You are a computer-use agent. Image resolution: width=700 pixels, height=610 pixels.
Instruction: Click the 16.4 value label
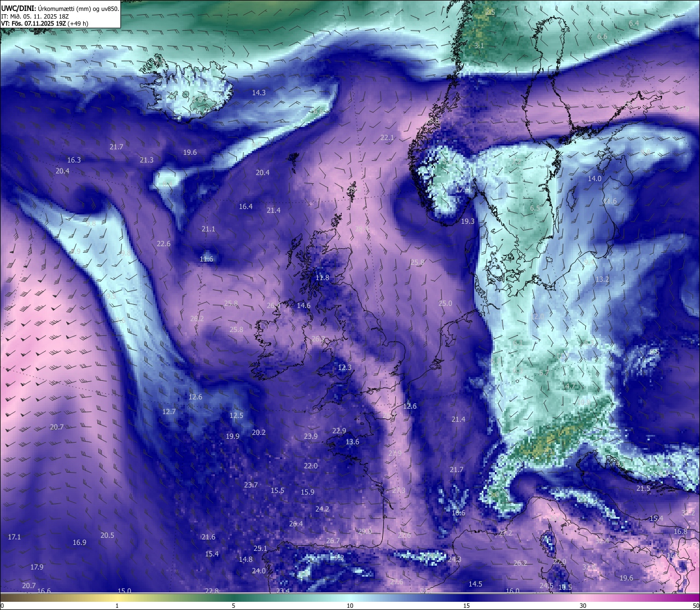click(246, 207)
